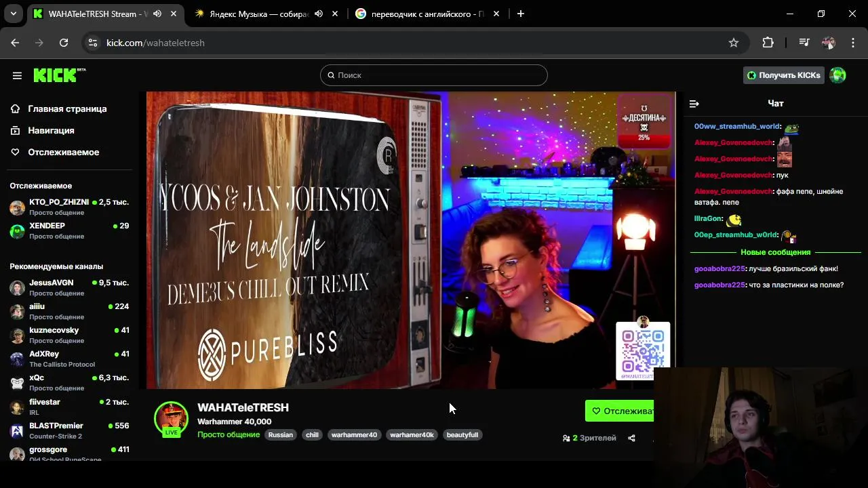Open xQc recommended channel
Image resolution: width=868 pixels, height=488 pixels.
(x=69, y=382)
